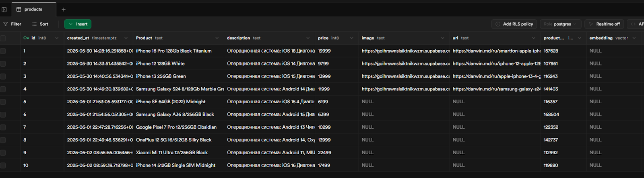Screen dimensions: 644x178
Task: Select price cell 11999
Action: 337,89
